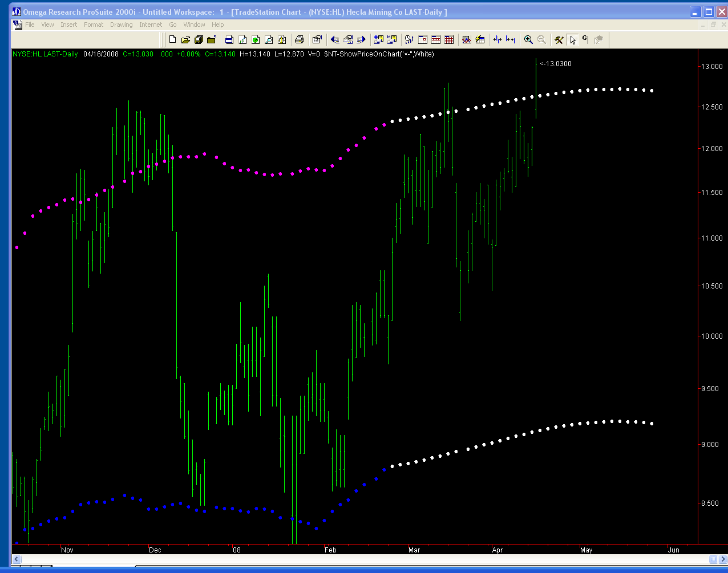Click the 10.000 price axis label

tap(713, 336)
